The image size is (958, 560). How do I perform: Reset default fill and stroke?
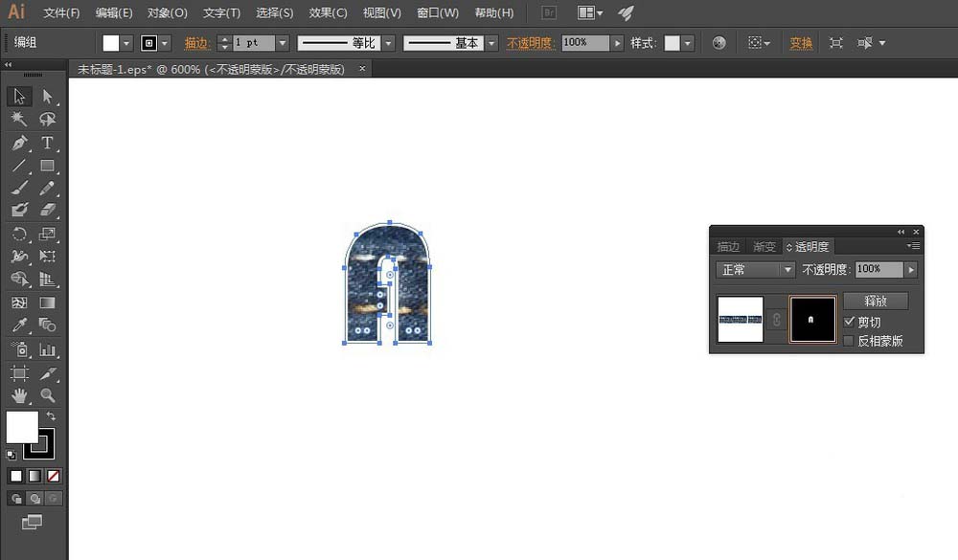[11, 455]
